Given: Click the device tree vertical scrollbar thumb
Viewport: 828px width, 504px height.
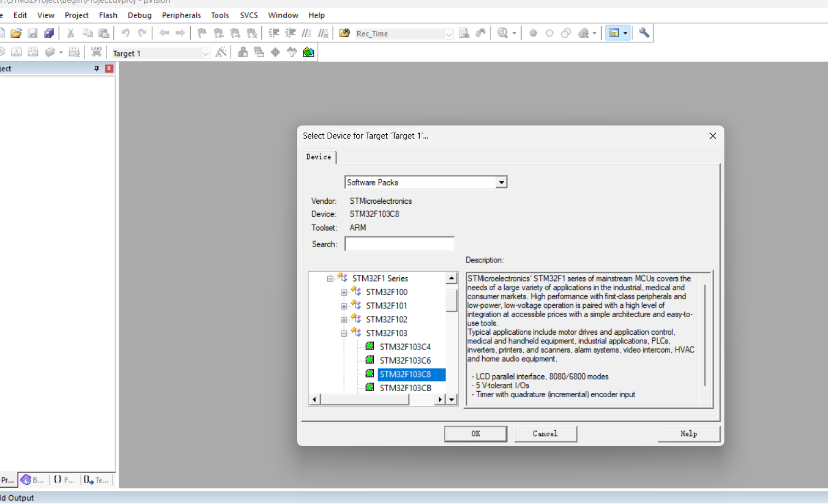Looking at the screenshot, I should [452, 300].
